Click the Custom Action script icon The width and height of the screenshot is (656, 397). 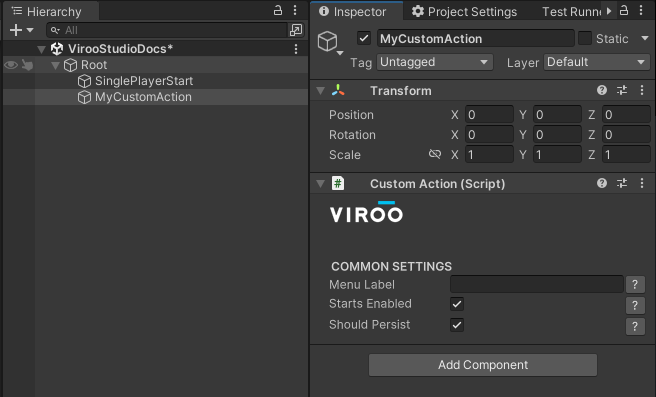click(338, 183)
